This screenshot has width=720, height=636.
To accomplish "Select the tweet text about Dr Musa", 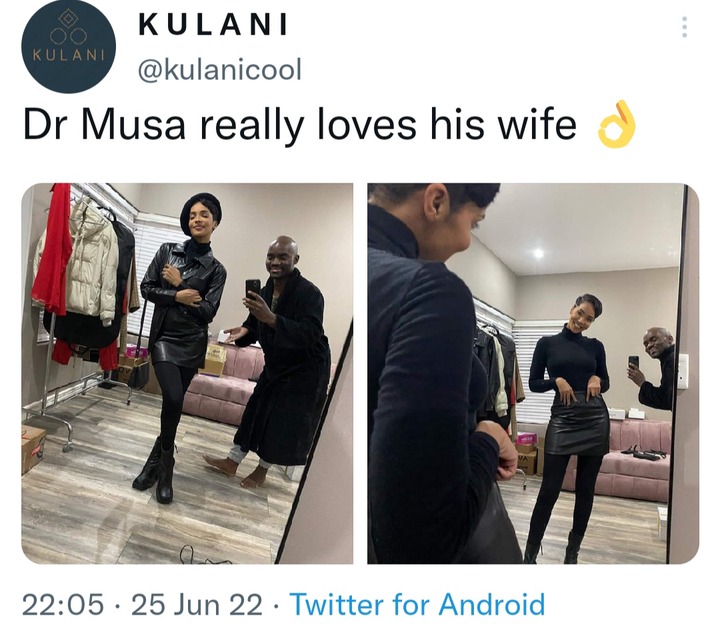I will click(299, 125).
